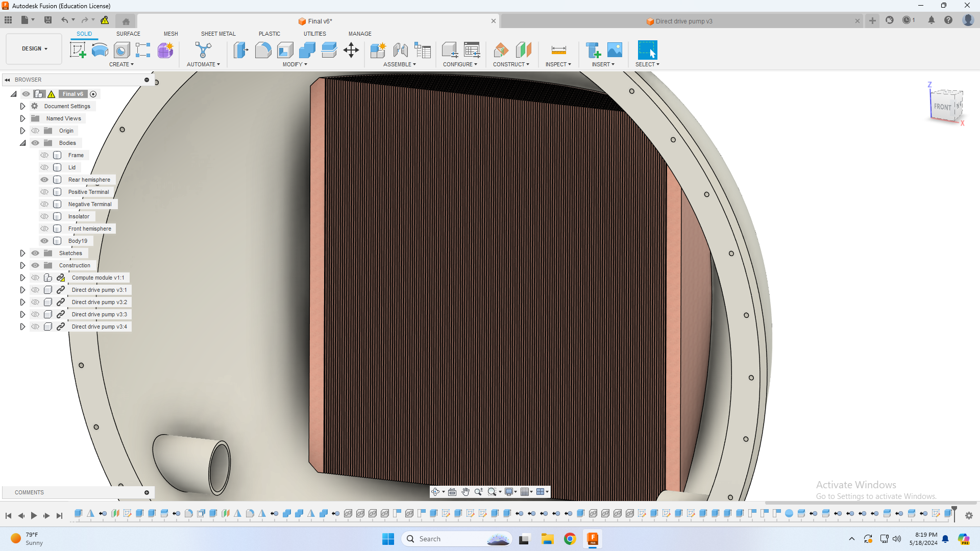The width and height of the screenshot is (980, 551).
Task: Open the Display Settings icon
Action: tap(509, 492)
